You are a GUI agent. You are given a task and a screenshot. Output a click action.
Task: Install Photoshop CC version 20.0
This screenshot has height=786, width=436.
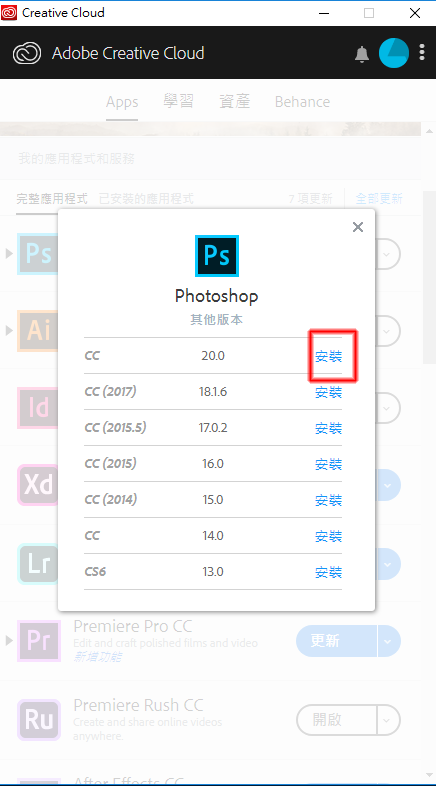point(328,356)
